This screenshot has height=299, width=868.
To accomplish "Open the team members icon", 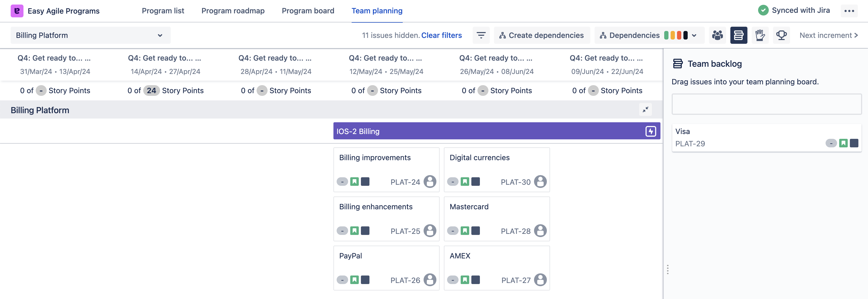I will (717, 36).
